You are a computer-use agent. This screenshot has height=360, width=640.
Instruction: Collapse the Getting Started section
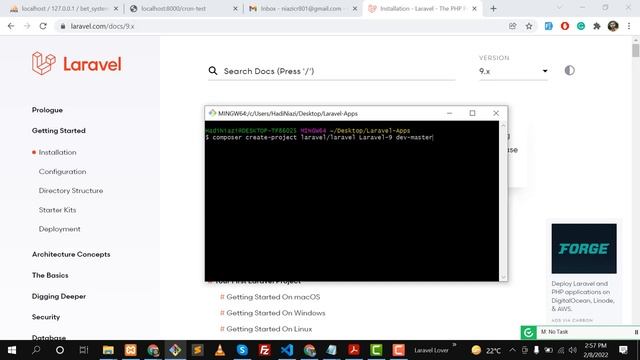59,131
